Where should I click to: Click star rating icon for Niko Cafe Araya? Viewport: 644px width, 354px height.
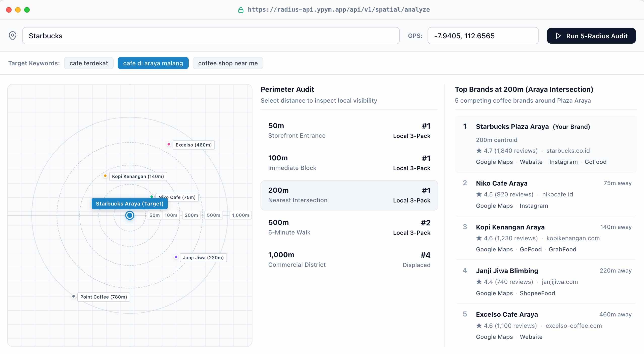(479, 194)
